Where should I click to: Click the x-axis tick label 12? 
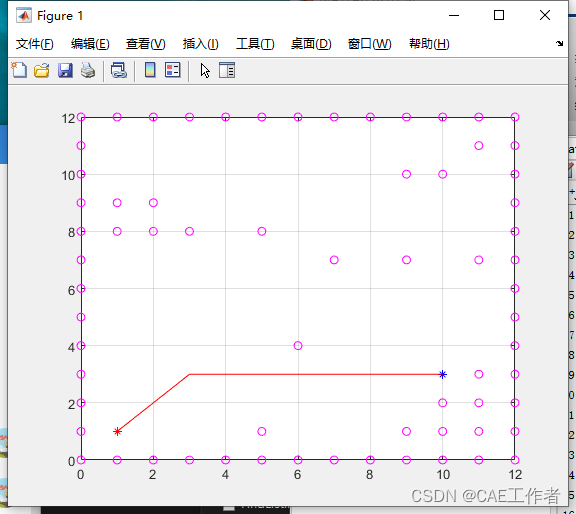click(515, 474)
